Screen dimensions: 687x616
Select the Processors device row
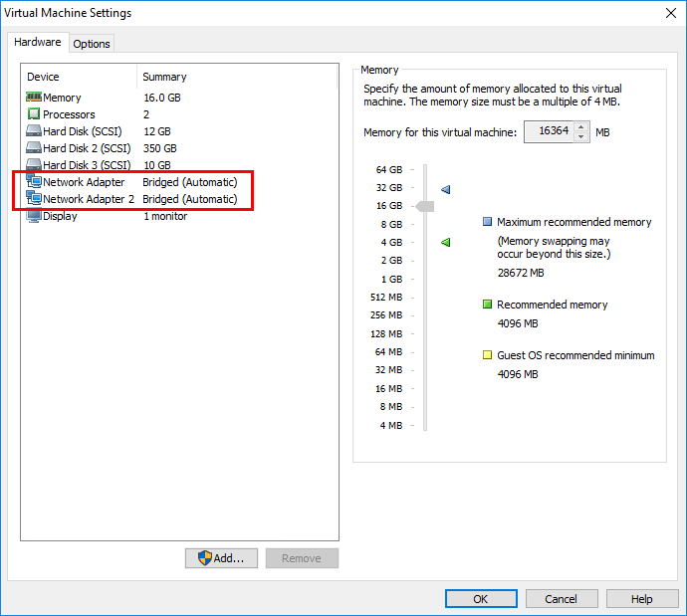[179, 114]
